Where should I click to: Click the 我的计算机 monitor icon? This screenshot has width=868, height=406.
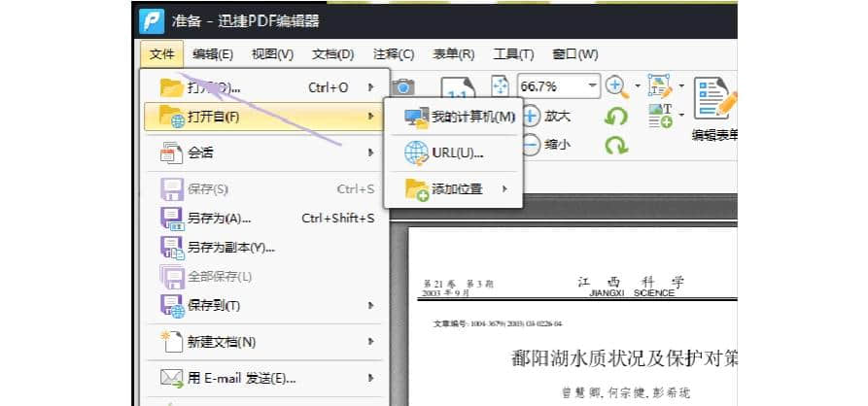pyautogui.click(x=416, y=118)
